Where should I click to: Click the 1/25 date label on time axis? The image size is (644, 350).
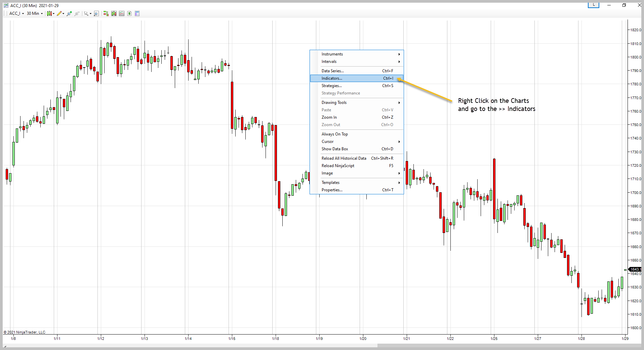click(x=494, y=339)
